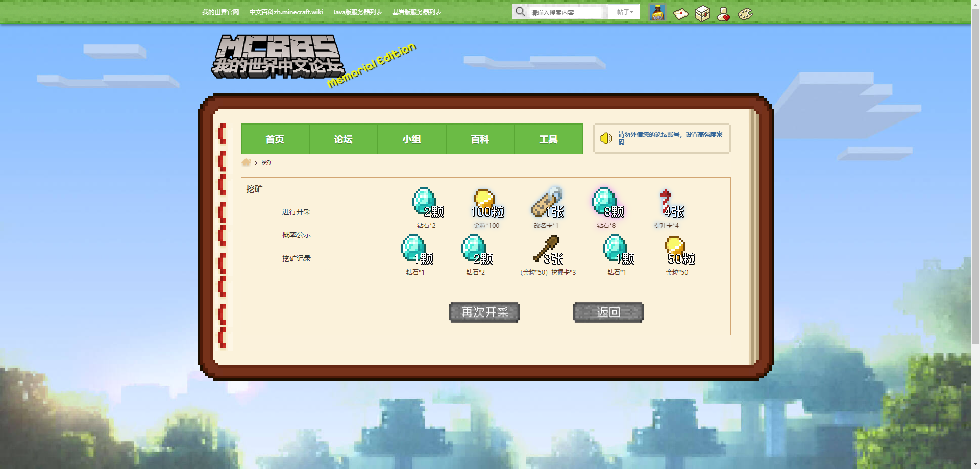Switch to the 论坛 tab
The height and width of the screenshot is (469, 980).
[x=344, y=139]
